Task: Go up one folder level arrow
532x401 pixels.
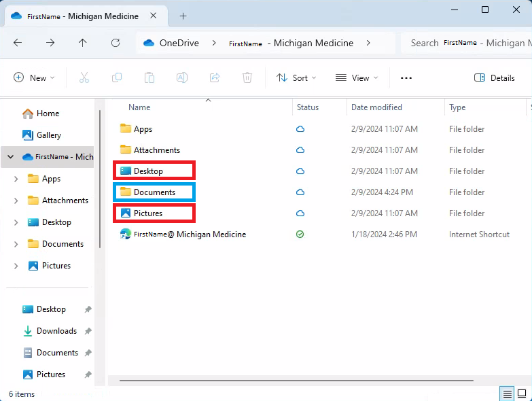Action: coord(83,43)
